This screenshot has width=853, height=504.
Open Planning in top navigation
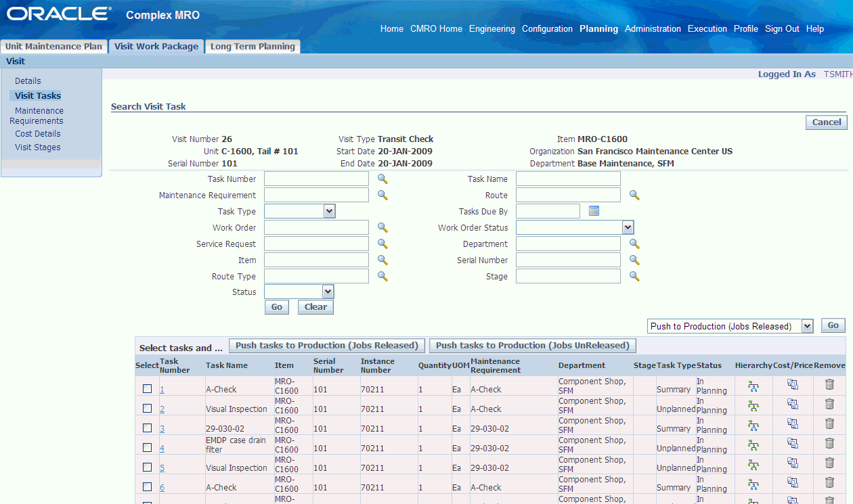(598, 28)
